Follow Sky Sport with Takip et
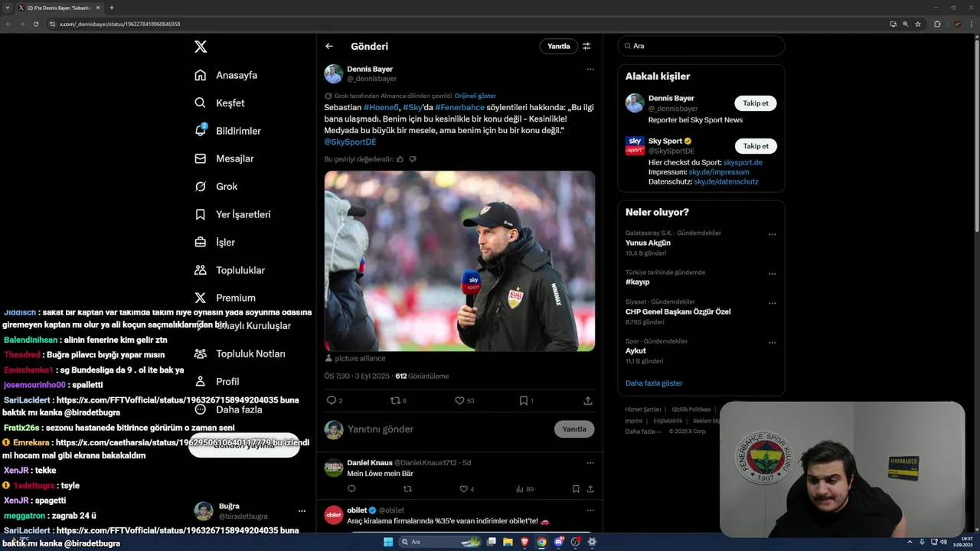Viewport: 980px width, 551px height. coord(756,146)
